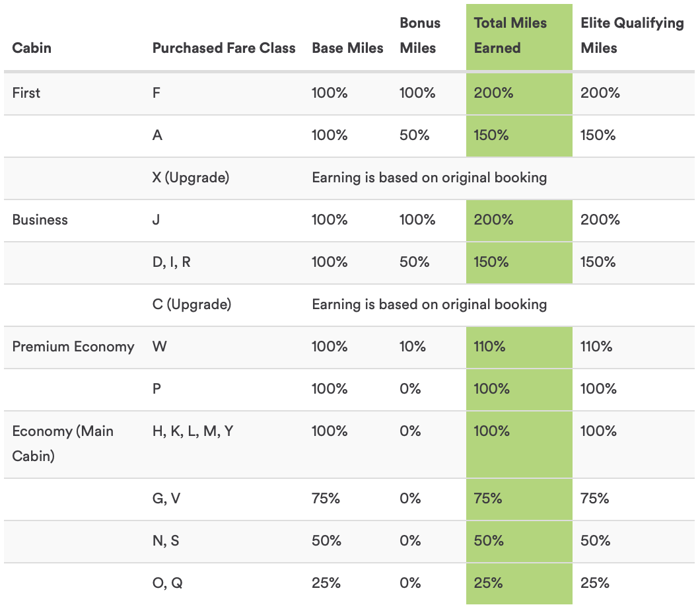Click the H, K, L, M, Y fare class cell
This screenshot has width=700, height=609.
pyautogui.click(x=193, y=431)
